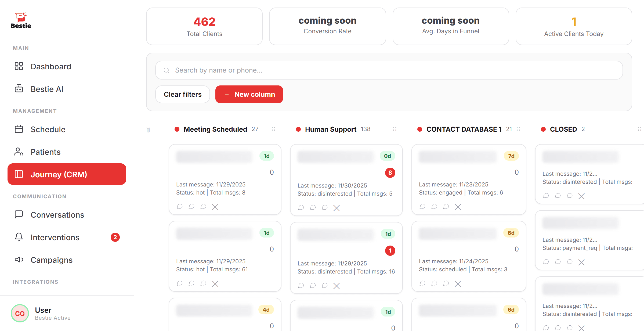Click X on the engaged card with 6 msgs

[458, 207]
